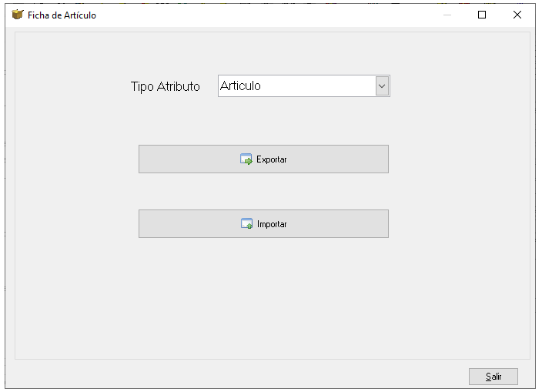Click the Ficha de Artículo title text

click(62, 15)
